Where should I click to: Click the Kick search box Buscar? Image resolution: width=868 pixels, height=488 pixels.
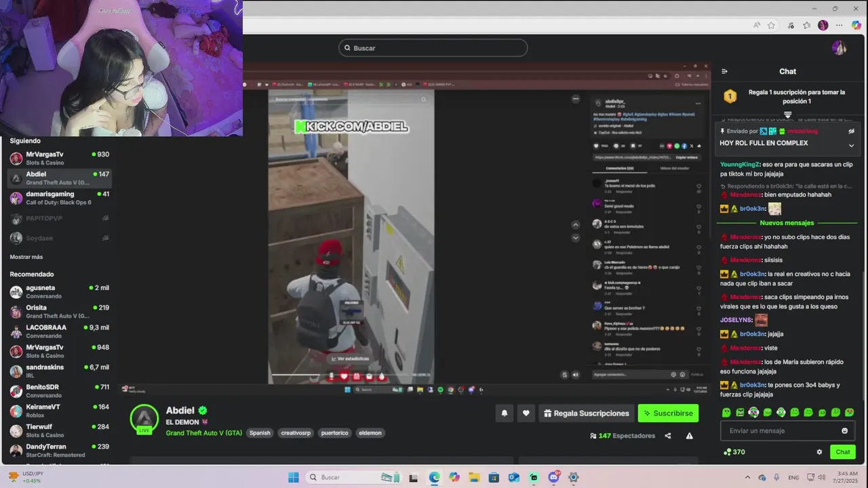433,48
